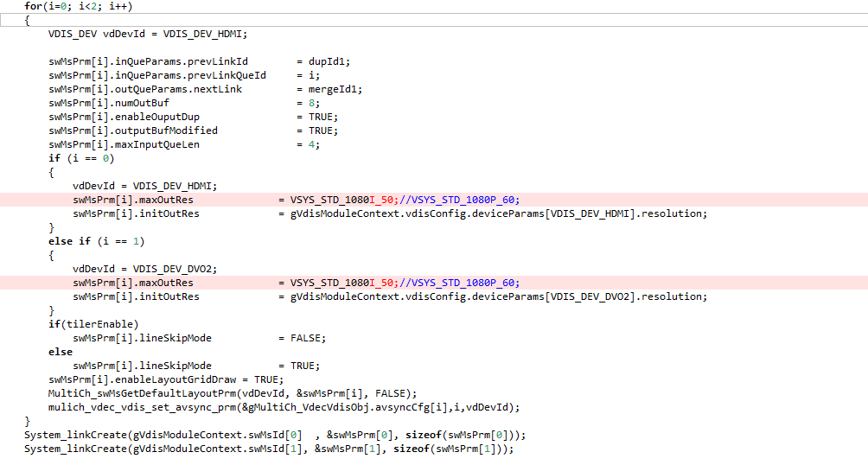Screen dimensions: 868x465
Task: Click the outQueParams.nextLink text
Action: tap(178, 89)
